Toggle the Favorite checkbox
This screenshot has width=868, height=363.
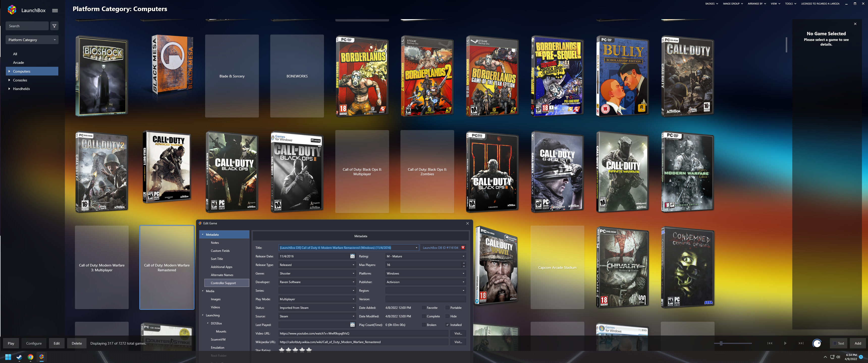click(x=424, y=308)
